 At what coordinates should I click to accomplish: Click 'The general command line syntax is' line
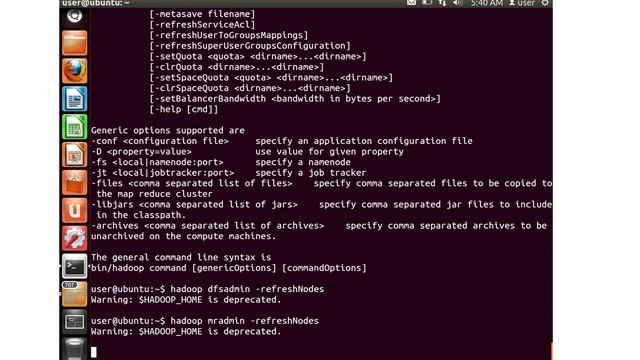pos(181,258)
